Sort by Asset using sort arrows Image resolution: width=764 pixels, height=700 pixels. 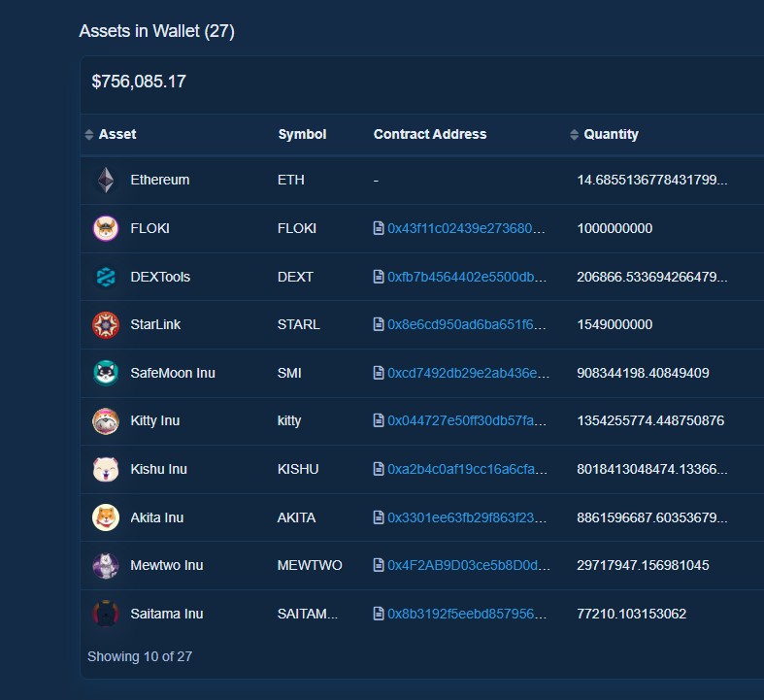[88, 134]
